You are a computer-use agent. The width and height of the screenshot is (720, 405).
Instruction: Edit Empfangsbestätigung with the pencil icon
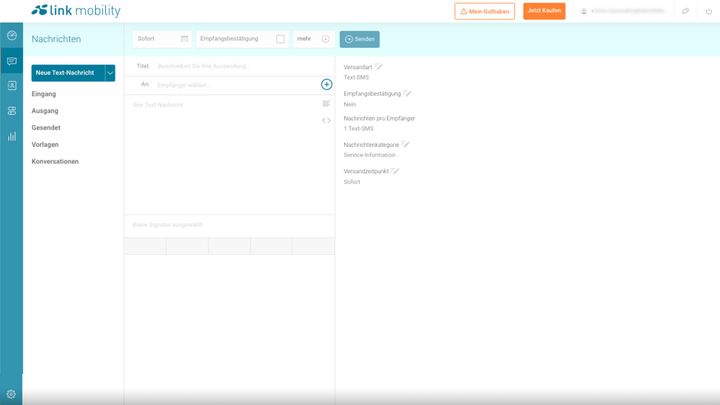tap(407, 93)
